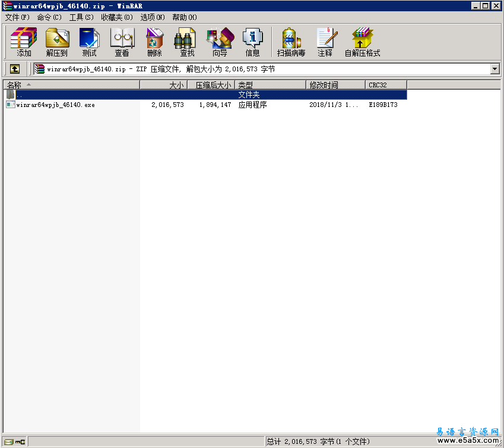Open the 工具(S) menu

pos(81,17)
